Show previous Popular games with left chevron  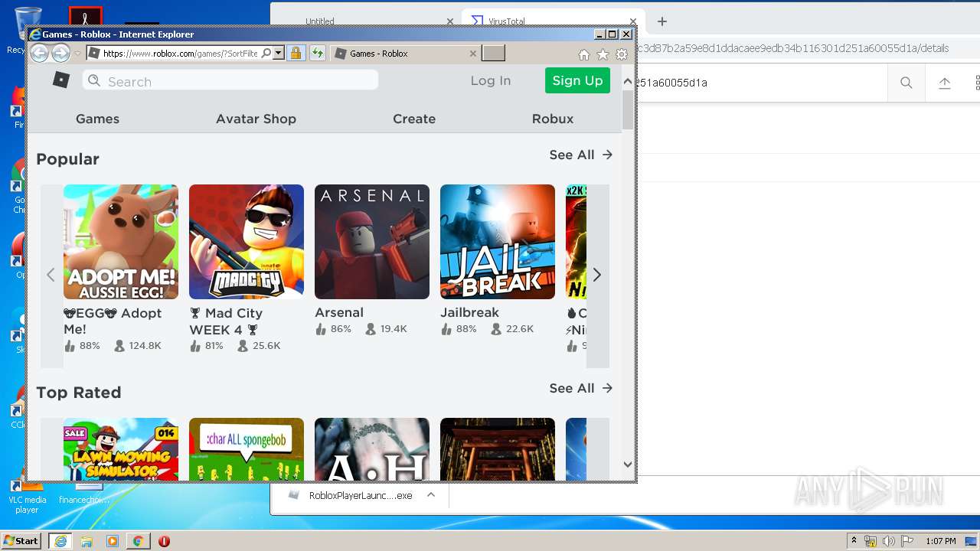click(x=51, y=275)
